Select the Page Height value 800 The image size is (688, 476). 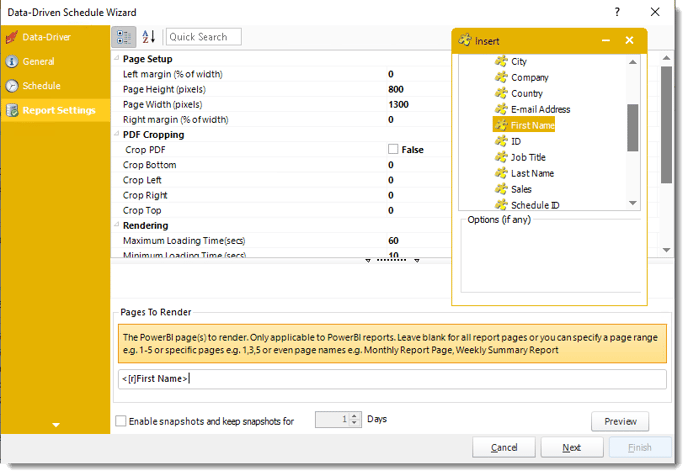396,89
